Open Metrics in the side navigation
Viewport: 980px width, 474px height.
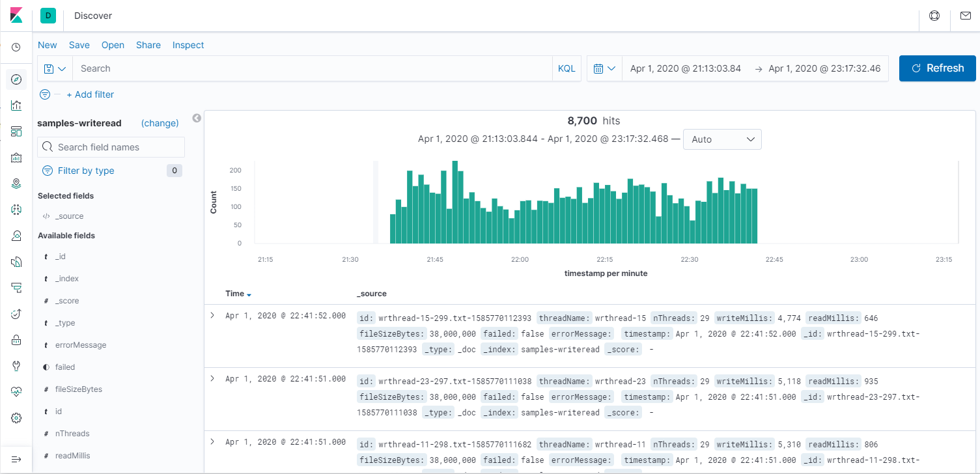pyautogui.click(x=16, y=236)
